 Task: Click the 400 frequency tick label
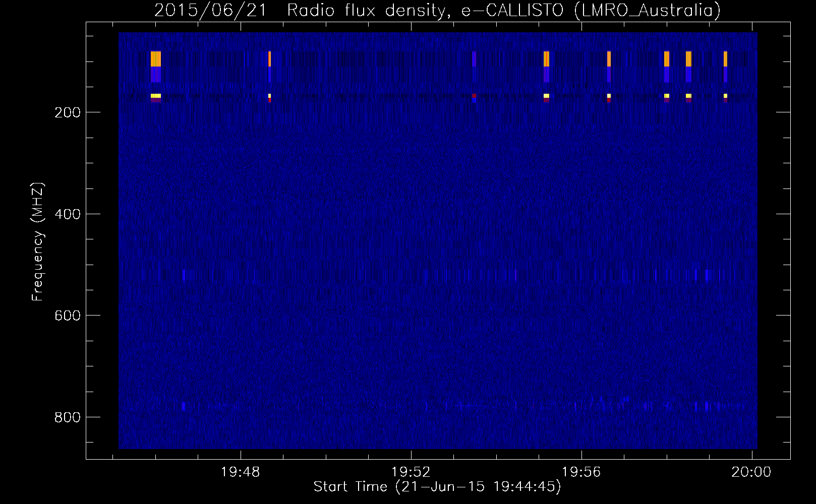coord(68,214)
